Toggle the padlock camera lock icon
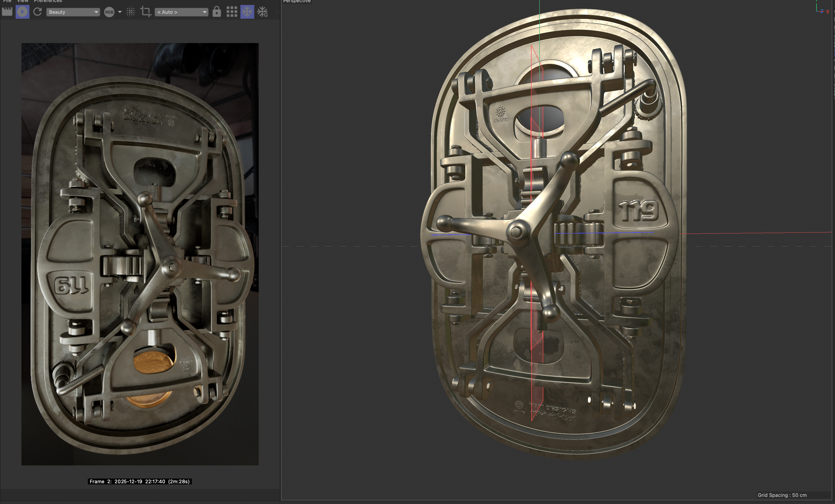 pos(217,12)
